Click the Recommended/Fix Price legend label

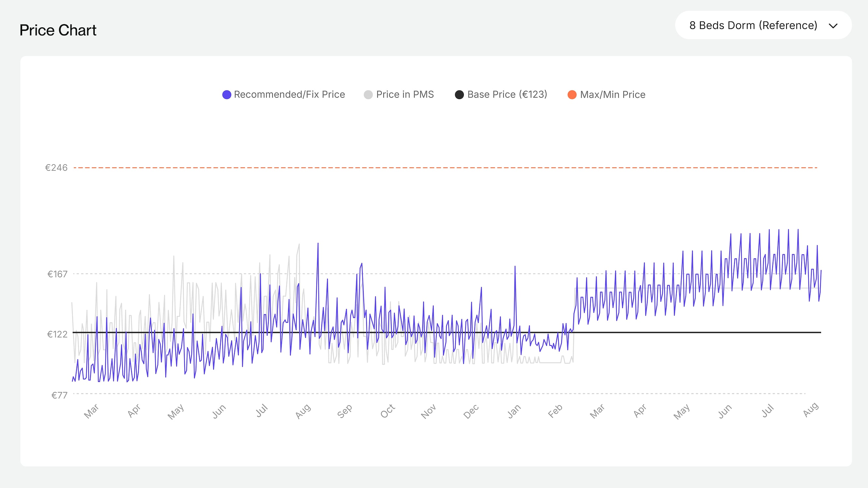coord(289,95)
